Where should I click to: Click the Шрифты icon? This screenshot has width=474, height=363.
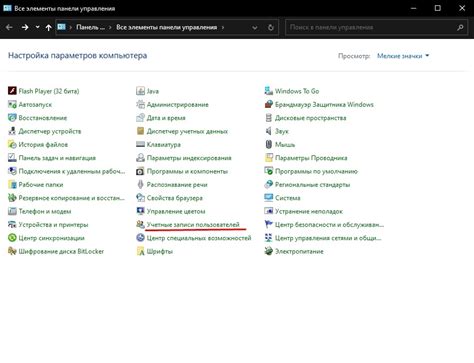pos(140,251)
